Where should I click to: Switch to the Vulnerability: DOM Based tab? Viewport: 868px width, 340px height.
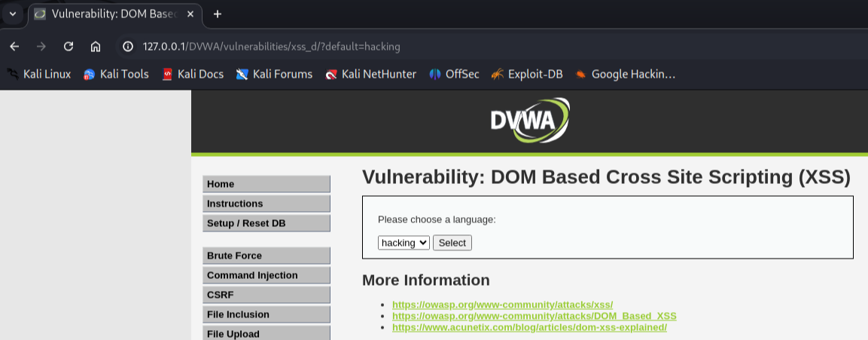115,14
